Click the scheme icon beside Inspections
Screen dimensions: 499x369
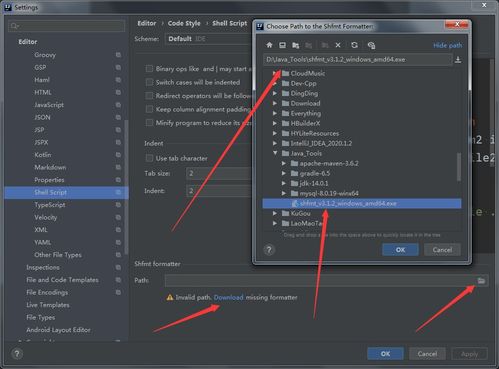click(118, 267)
